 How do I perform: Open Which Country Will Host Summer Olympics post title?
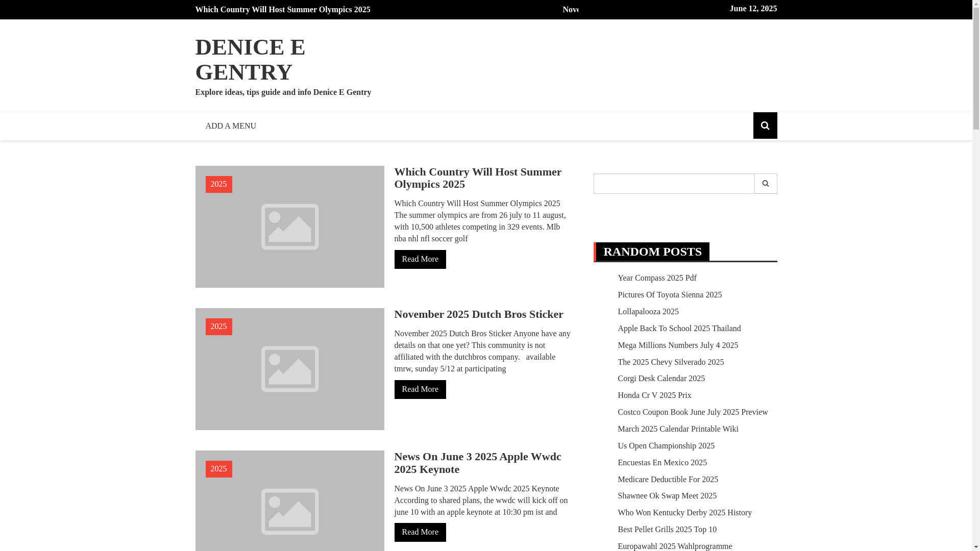click(x=478, y=178)
